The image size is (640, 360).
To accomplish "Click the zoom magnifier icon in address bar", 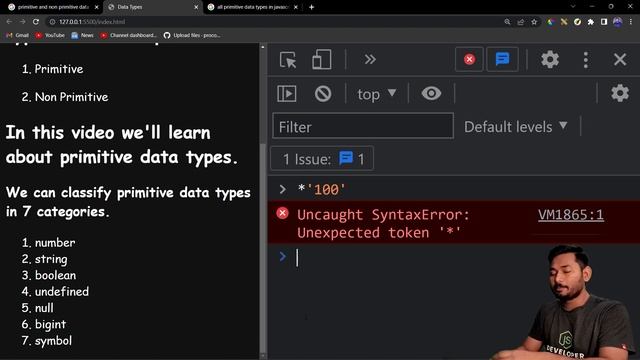I will (507, 22).
